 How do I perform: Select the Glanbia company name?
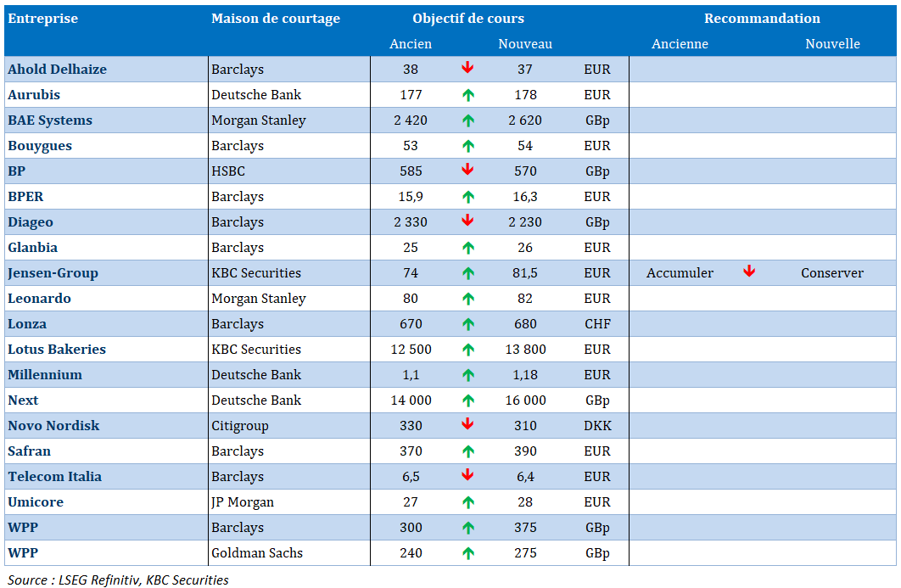click(x=33, y=248)
